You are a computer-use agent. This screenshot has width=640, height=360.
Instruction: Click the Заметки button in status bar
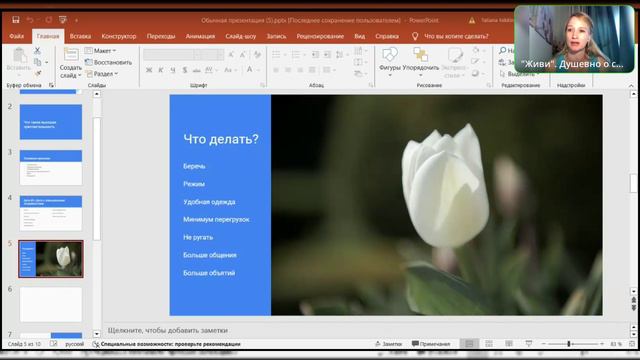pyautogui.click(x=389, y=344)
